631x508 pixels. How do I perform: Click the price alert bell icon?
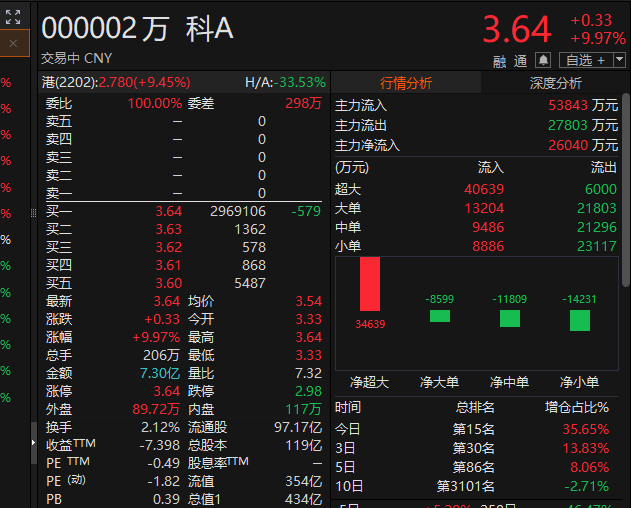coord(543,60)
